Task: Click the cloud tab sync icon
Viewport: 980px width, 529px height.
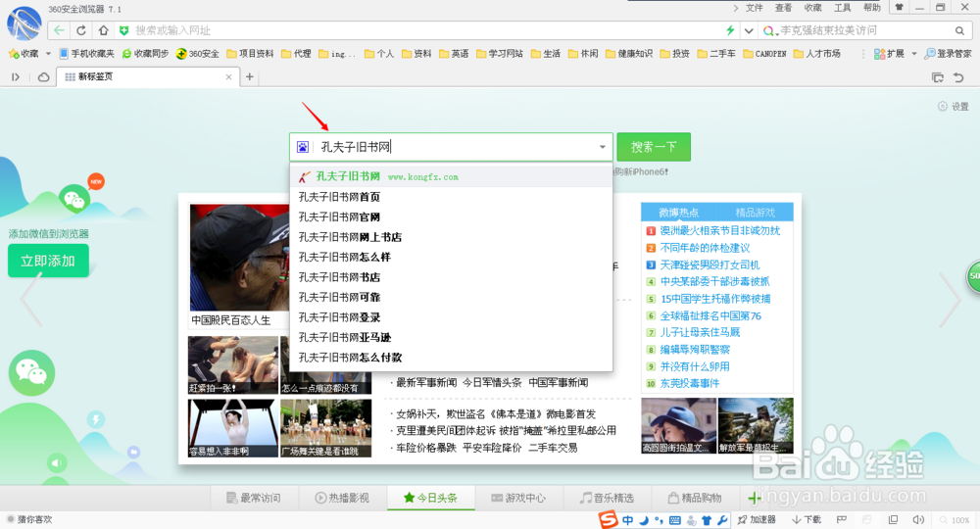Action: tap(44, 76)
